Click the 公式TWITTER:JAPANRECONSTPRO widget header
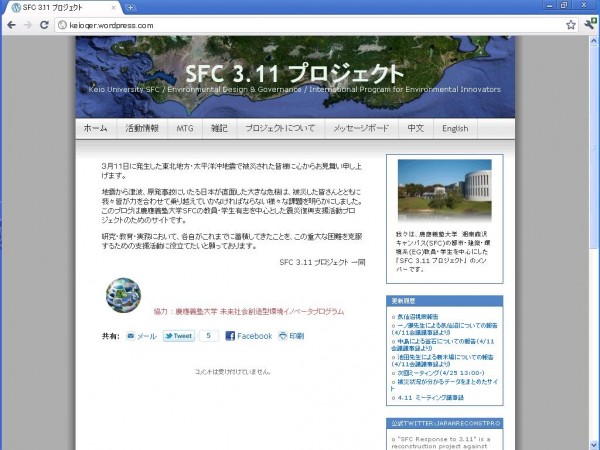Screen dimensions: 600x450 (445, 423)
